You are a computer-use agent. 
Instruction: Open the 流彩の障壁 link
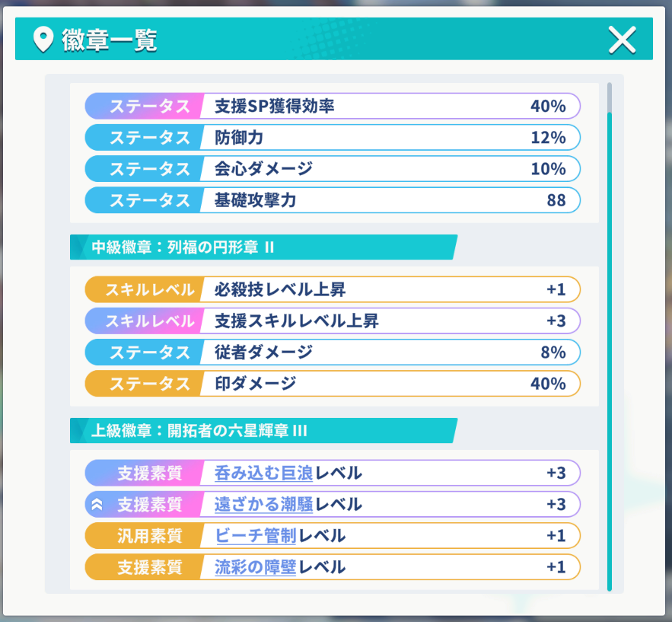(x=256, y=566)
